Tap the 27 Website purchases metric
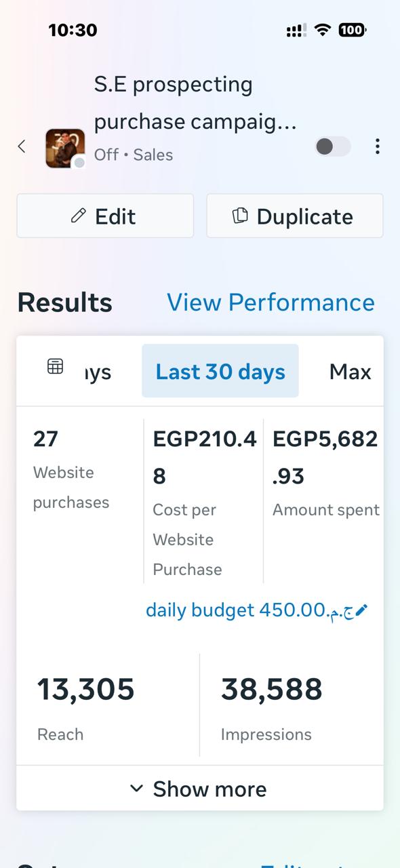The height and width of the screenshot is (868, 400). 71,470
